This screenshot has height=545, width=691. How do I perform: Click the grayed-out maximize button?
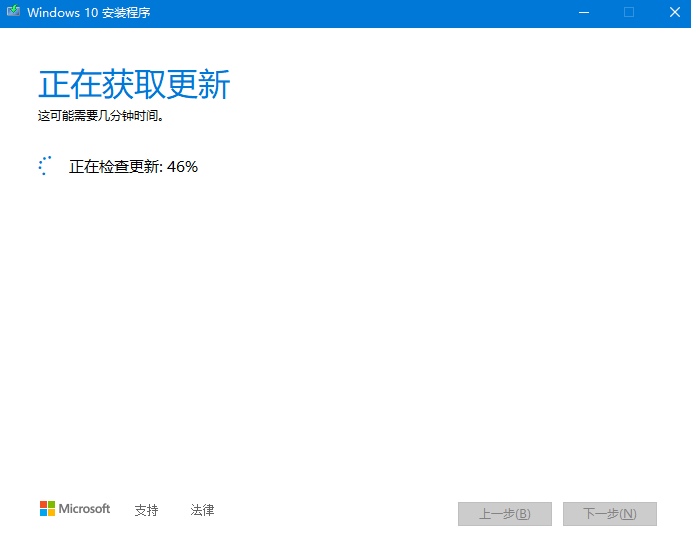pyautogui.click(x=629, y=13)
